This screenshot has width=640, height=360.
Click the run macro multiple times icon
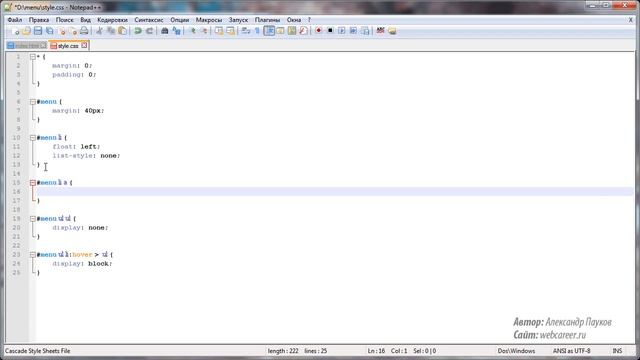click(x=353, y=31)
